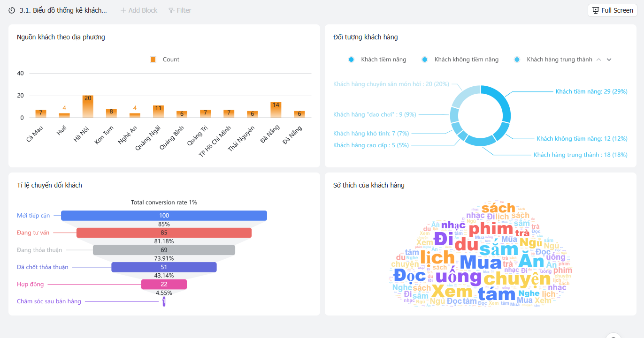644x338 pixels.
Task: Select the Đang tư vấn funnel bar 85
Action: click(164, 233)
